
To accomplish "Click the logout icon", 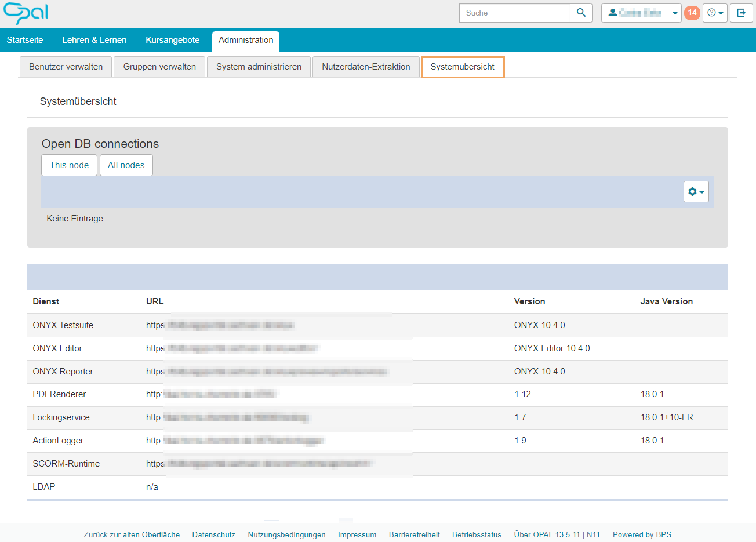I will point(741,13).
